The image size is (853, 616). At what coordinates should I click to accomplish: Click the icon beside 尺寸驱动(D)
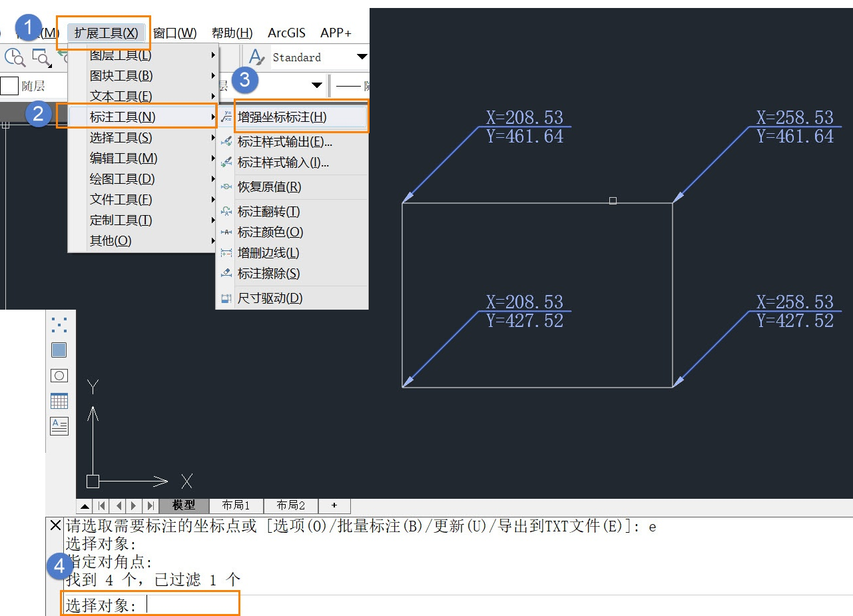pos(226,298)
